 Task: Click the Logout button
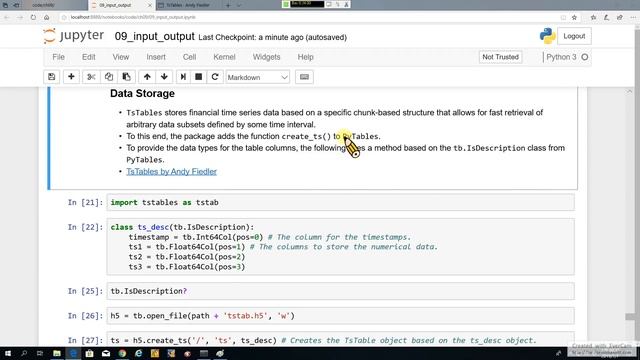(574, 36)
